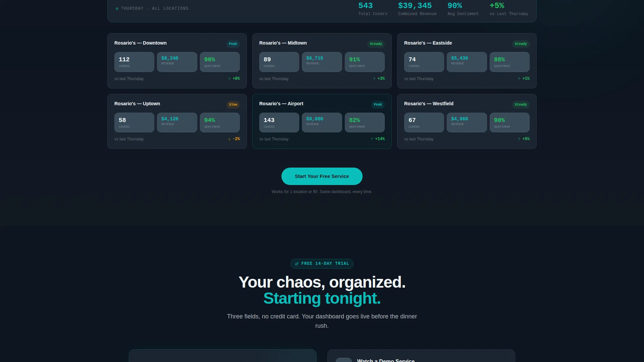Select the $9,880 revenue tile for Airport
Image resolution: width=644 pixels, height=362 pixels.
(x=322, y=122)
